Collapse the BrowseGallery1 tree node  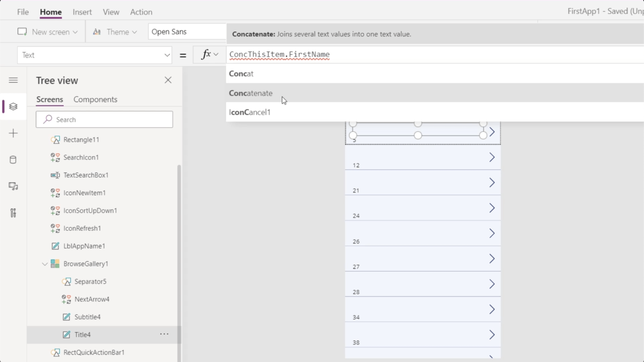(x=45, y=264)
